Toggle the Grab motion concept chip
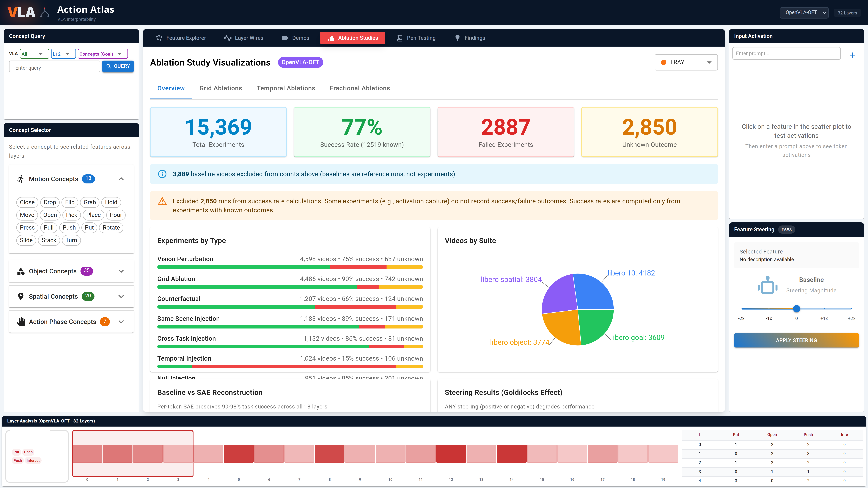Image resolution: width=868 pixels, height=488 pixels. 90,202
